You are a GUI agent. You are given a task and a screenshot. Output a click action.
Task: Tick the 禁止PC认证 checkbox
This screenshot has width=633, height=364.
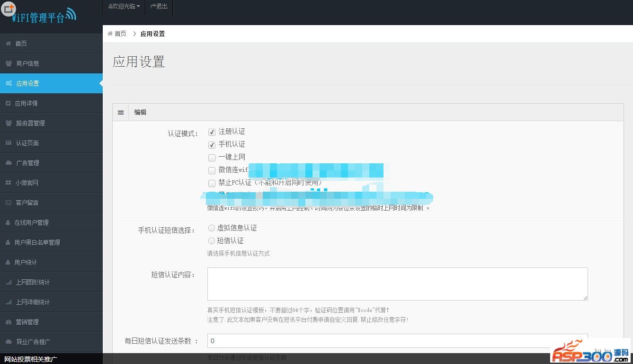coord(212,183)
